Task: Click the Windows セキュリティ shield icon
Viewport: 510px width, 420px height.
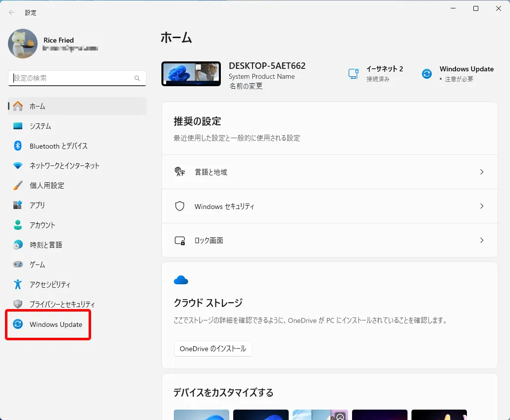Action: (x=180, y=206)
